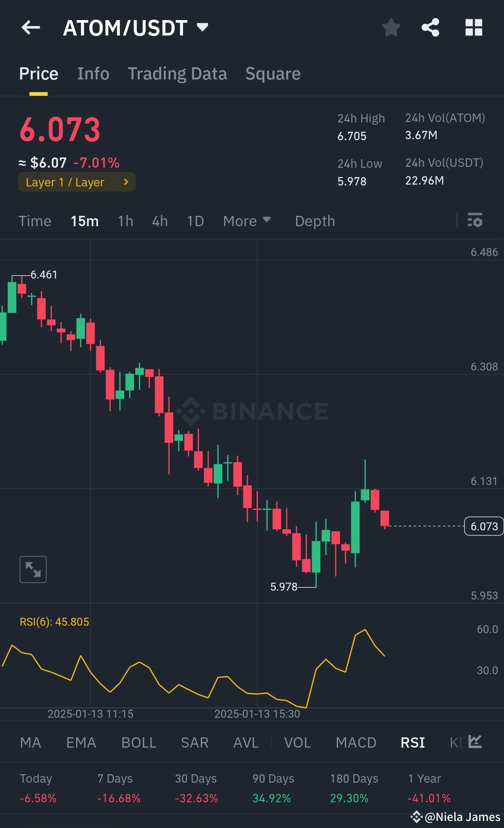This screenshot has width=504, height=828.
Task: Open chart settings icon beside Depth
Action: pyautogui.click(x=475, y=220)
